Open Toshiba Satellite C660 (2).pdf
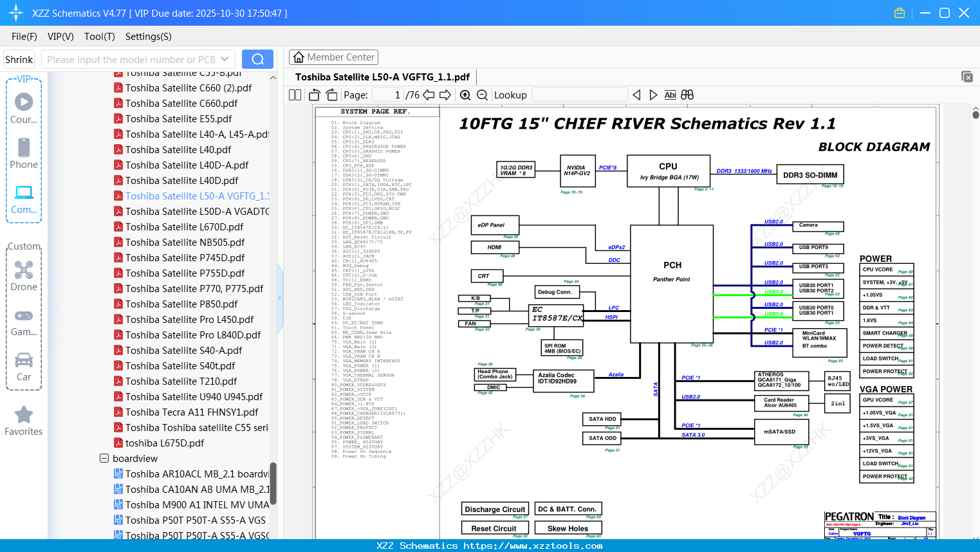The height and width of the screenshot is (552, 980). click(x=189, y=88)
